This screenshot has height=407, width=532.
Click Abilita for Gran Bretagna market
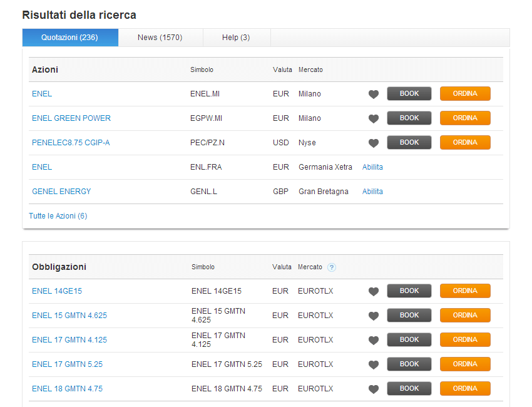point(372,192)
